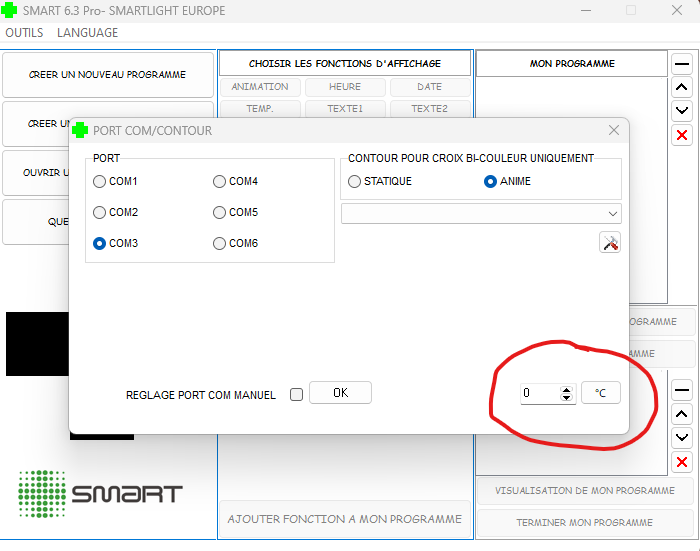Click lower move-up arrow icon
Image resolution: width=700 pixels, height=551 pixels.
click(x=682, y=414)
